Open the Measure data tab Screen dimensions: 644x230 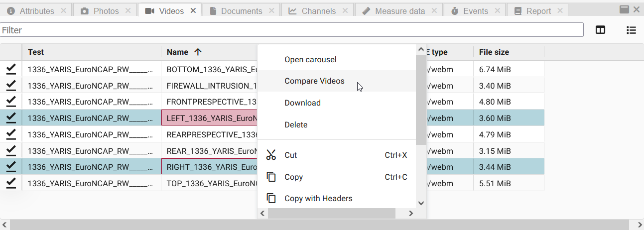400,10
